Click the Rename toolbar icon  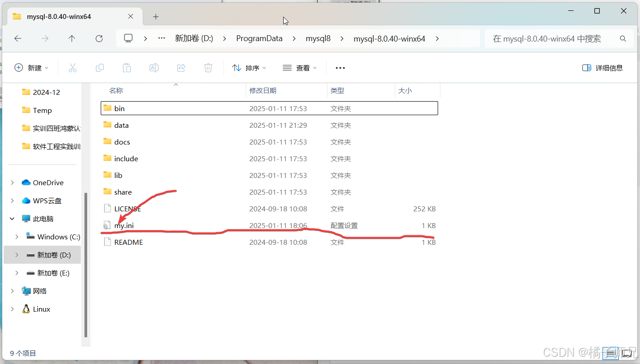click(154, 68)
